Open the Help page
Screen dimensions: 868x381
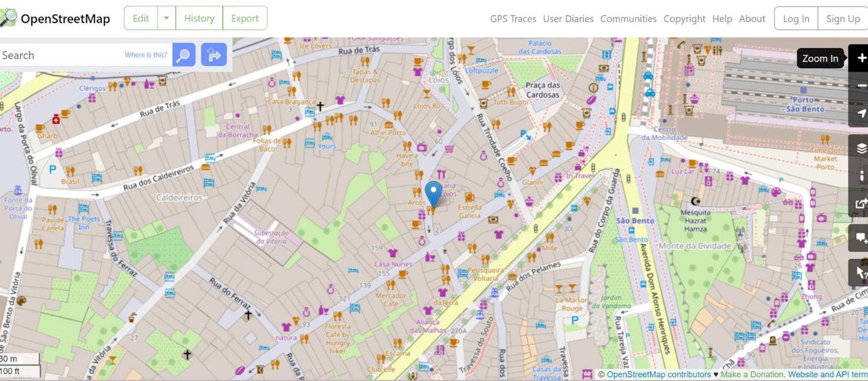722,19
